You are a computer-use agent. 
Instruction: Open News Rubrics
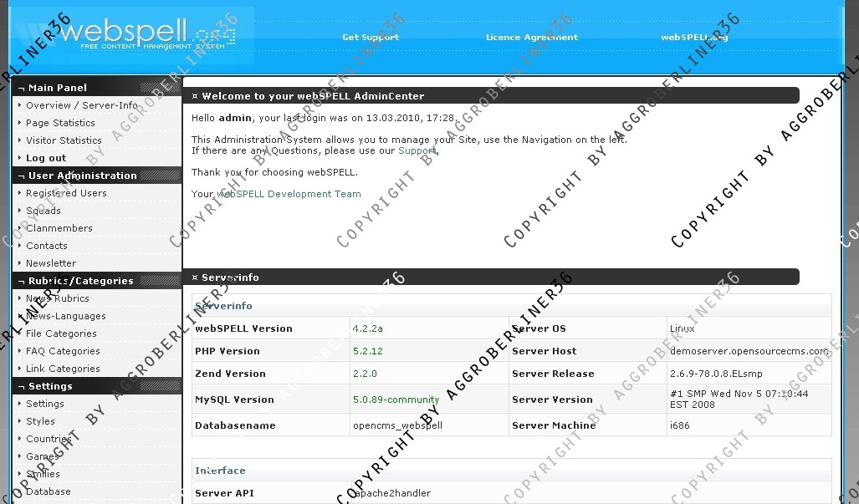click(x=58, y=298)
